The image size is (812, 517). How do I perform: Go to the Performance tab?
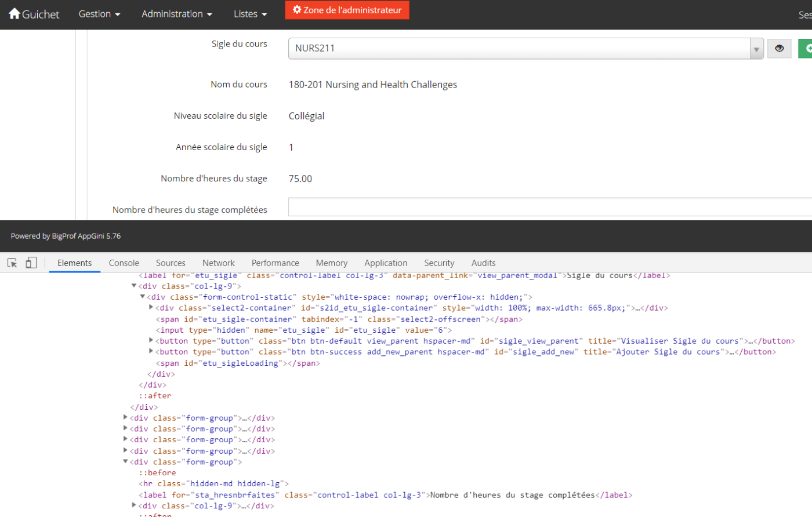(x=275, y=263)
